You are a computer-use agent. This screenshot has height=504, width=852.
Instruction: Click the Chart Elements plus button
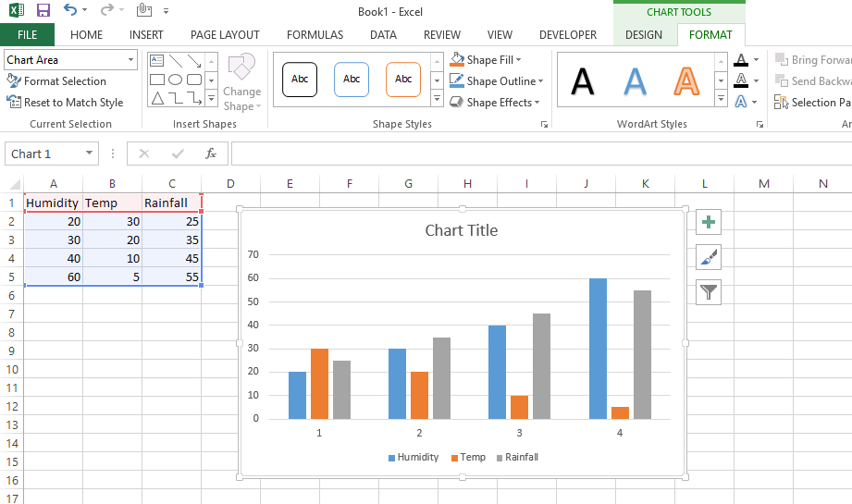pyautogui.click(x=709, y=222)
